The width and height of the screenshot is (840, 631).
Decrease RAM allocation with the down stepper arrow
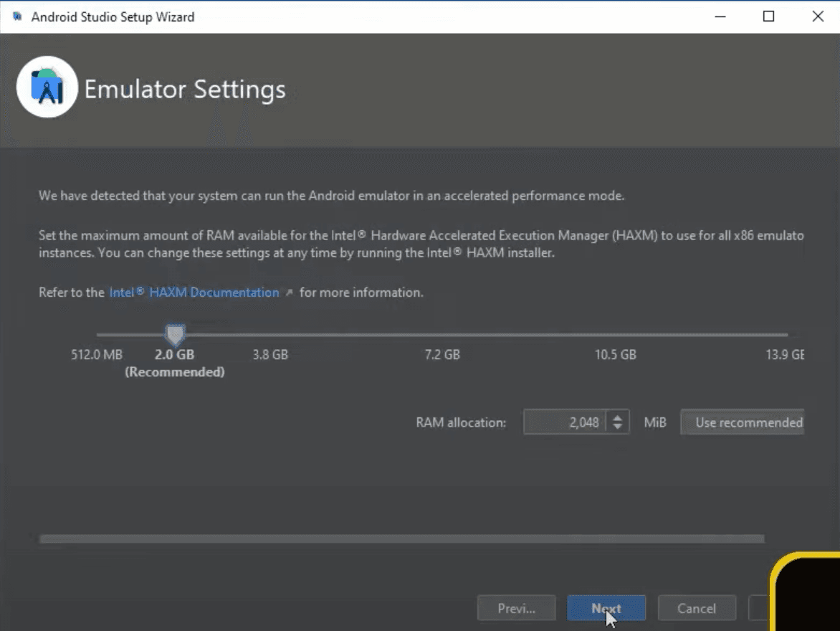coord(616,426)
